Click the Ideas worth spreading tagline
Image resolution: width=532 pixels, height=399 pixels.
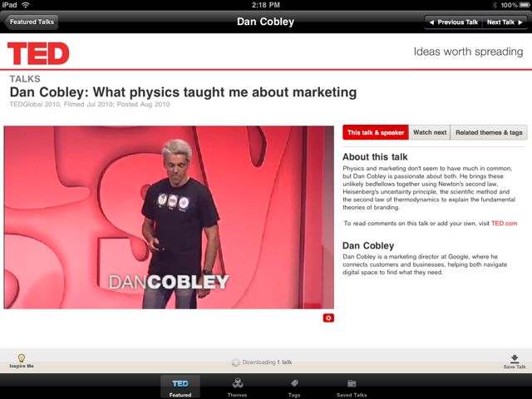(x=468, y=52)
